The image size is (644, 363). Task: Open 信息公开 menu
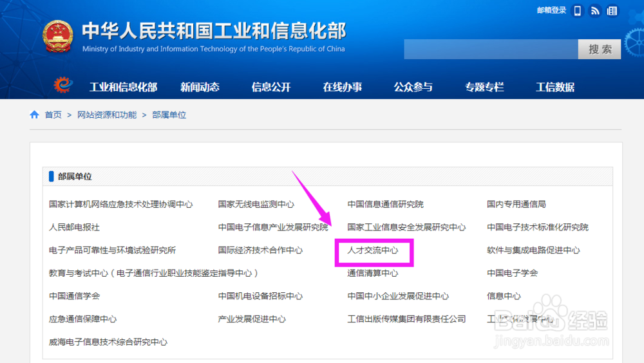[271, 87]
